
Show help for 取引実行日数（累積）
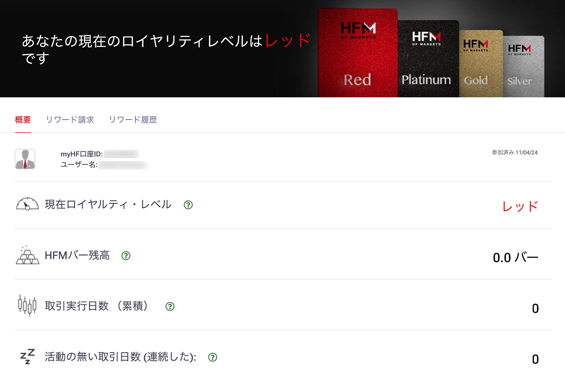tap(170, 306)
